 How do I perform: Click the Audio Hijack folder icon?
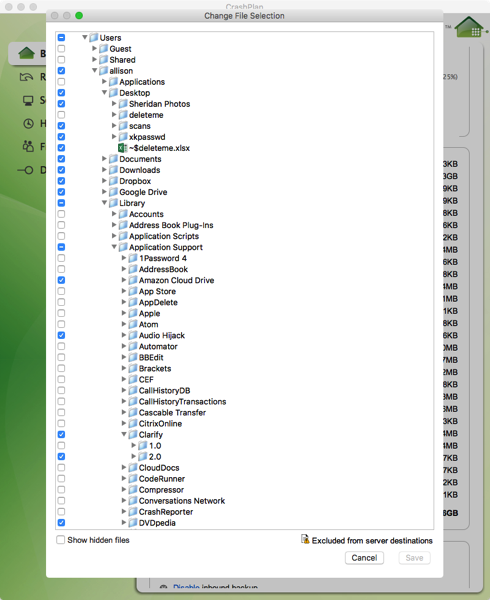133,335
